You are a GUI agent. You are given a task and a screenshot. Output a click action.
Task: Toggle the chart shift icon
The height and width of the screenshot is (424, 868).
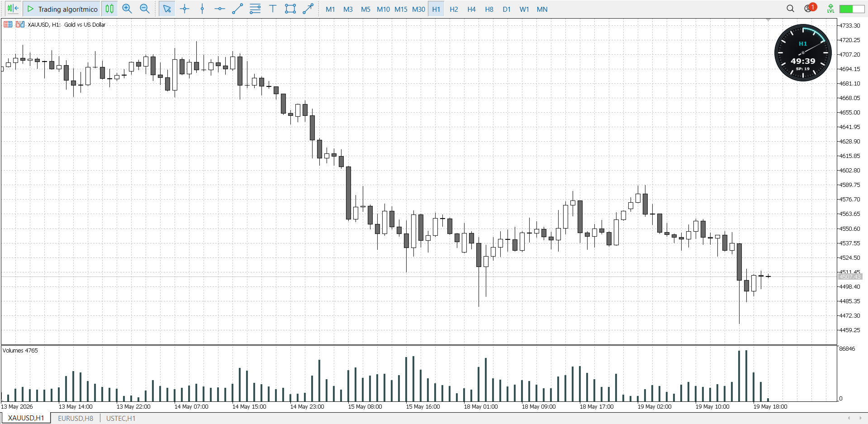13,9
